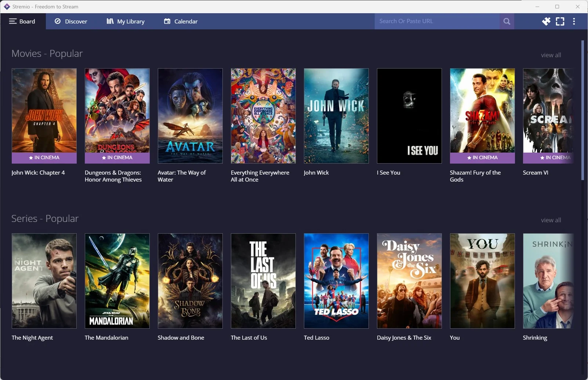Click the 'Movies - Popular' heading

[47, 54]
